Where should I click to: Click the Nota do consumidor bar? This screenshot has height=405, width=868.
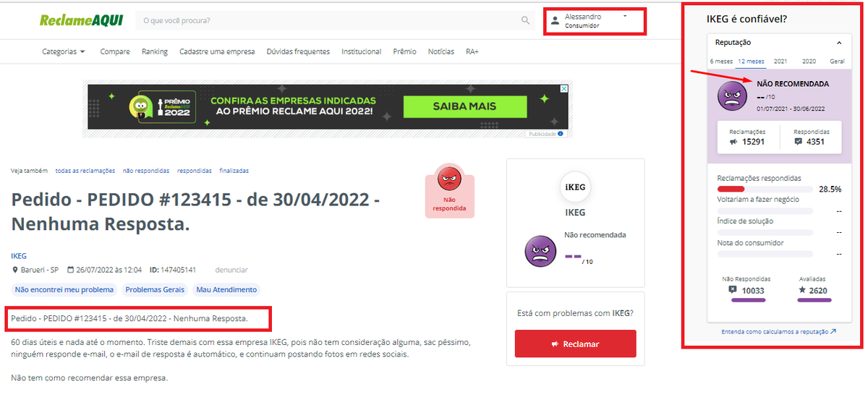[765, 254]
